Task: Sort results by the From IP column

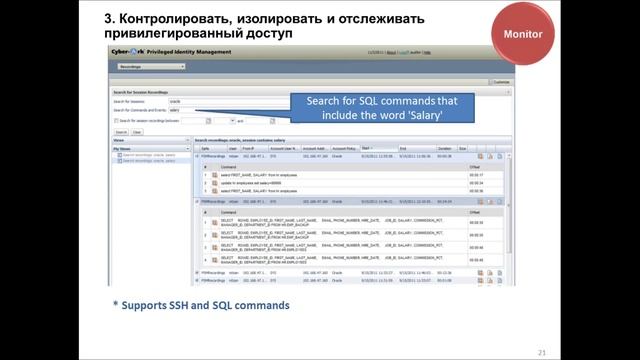Action: (254, 149)
